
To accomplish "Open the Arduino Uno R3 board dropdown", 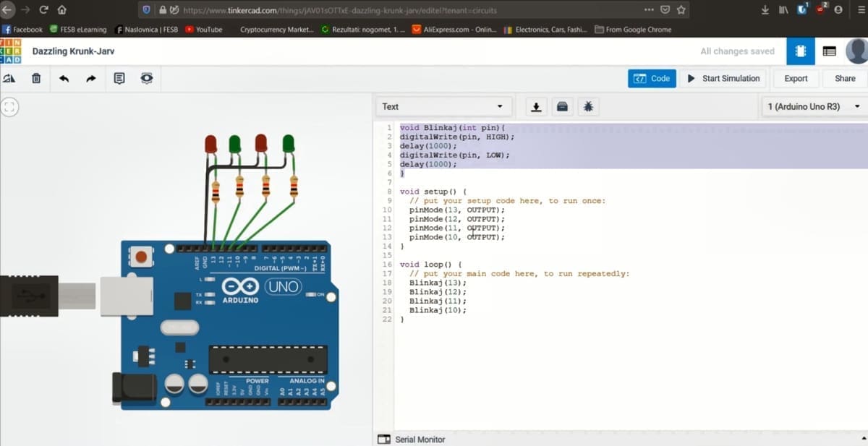I will point(814,106).
